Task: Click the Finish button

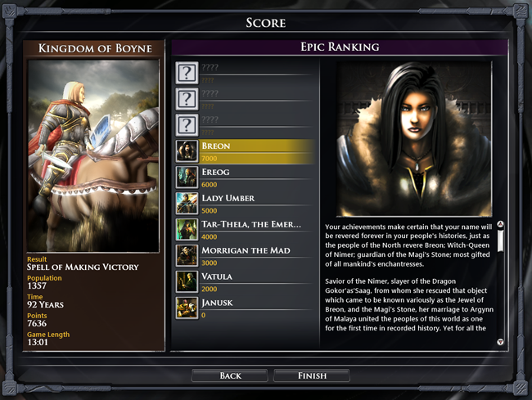Action: tap(312, 375)
